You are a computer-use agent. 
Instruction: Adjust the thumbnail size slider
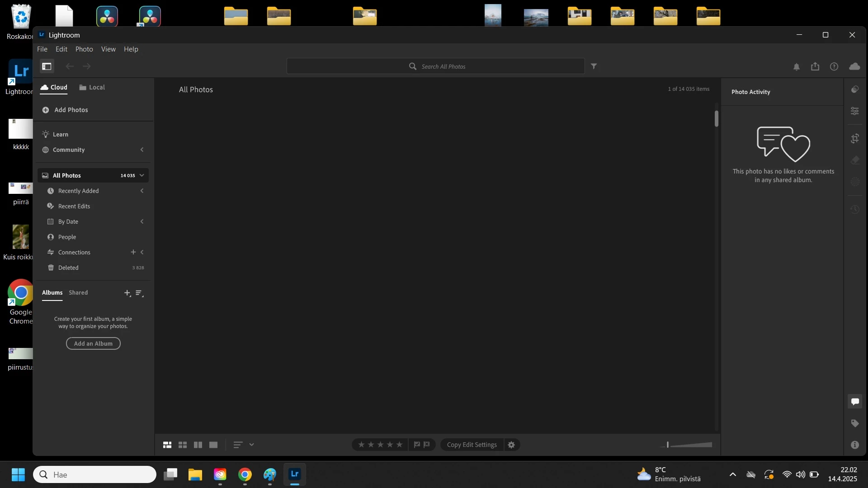(x=668, y=445)
